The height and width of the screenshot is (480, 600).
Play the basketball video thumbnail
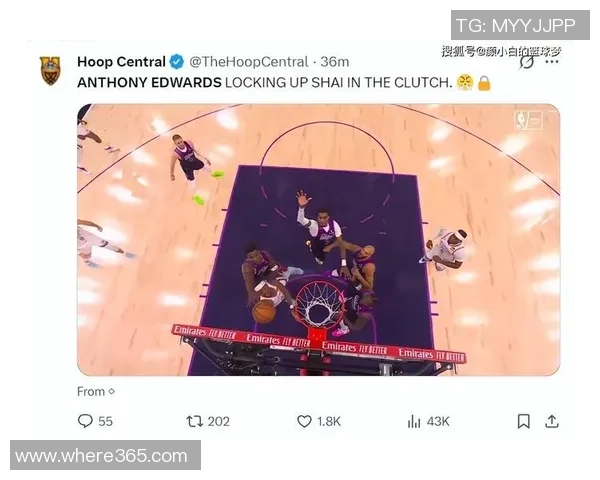click(x=318, y=240)
